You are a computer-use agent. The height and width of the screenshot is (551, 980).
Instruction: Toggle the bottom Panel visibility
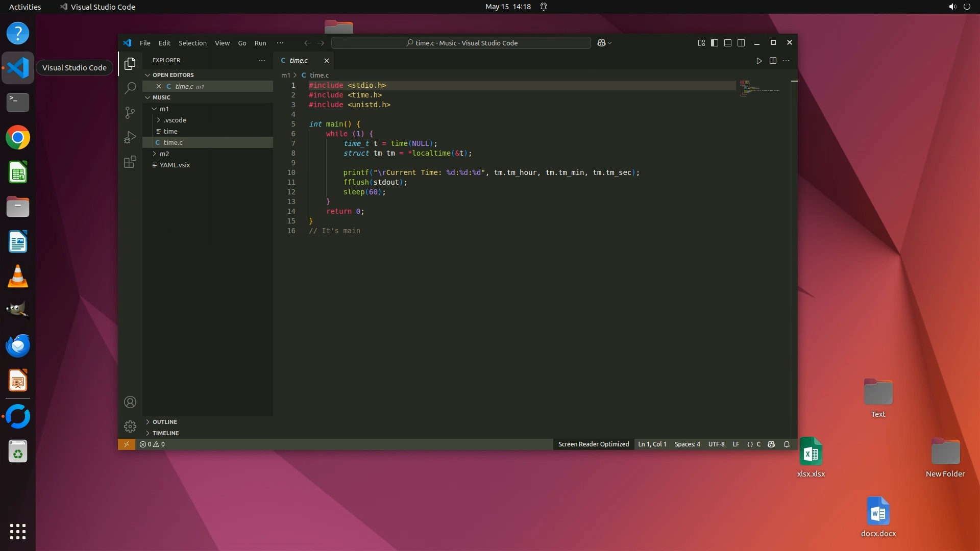click(x=728, y=43)
